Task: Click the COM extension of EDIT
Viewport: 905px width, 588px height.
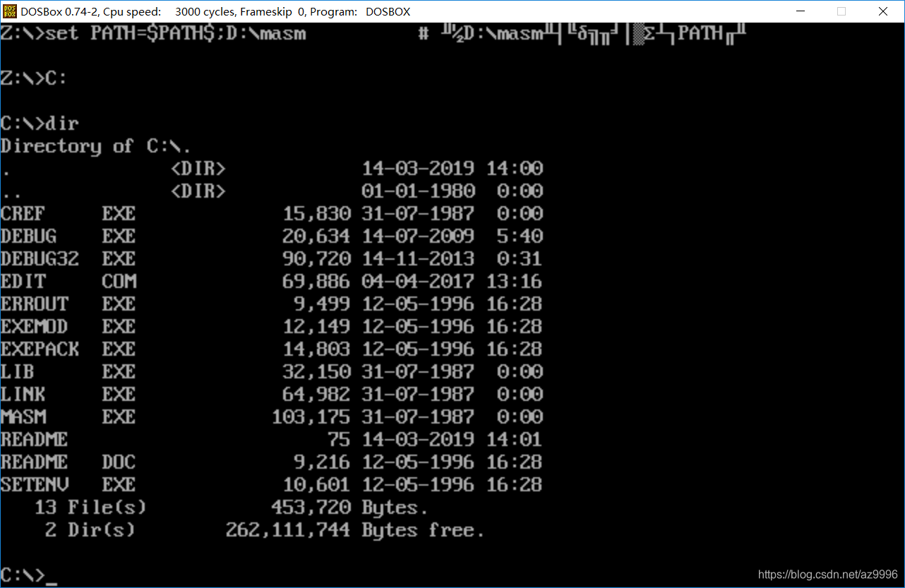Action: click(119, 282)
